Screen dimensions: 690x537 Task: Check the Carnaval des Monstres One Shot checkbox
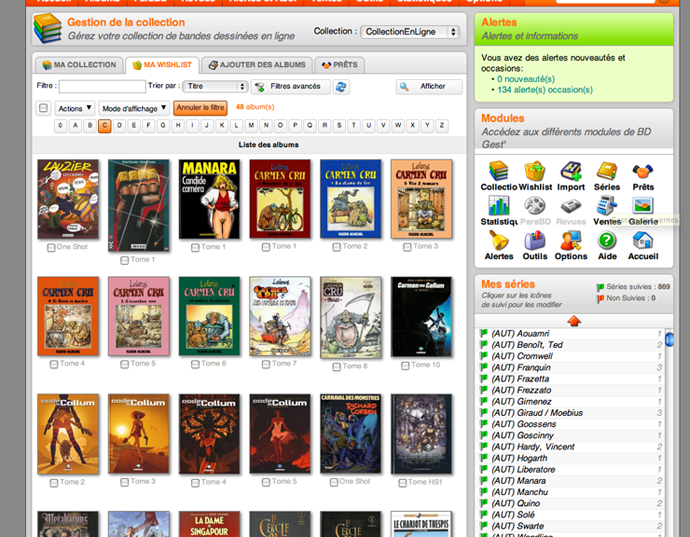point(334,482)
